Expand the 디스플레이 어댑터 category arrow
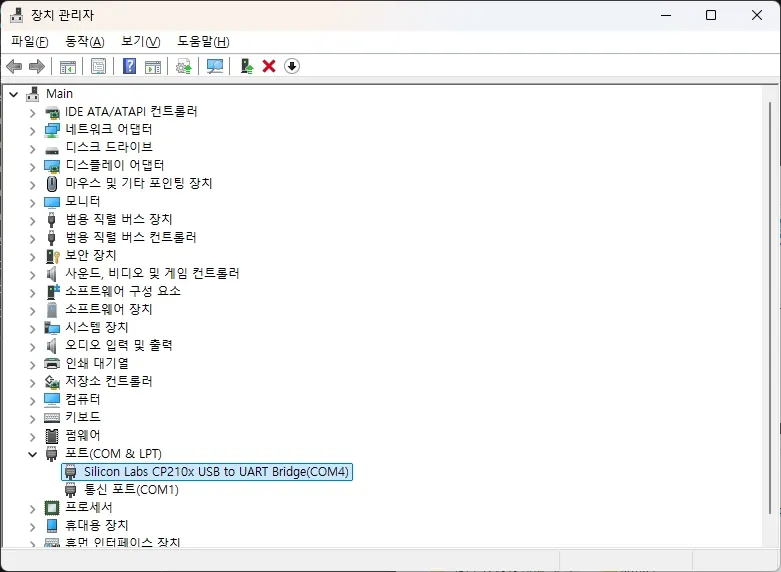 [x=33, y=167]
